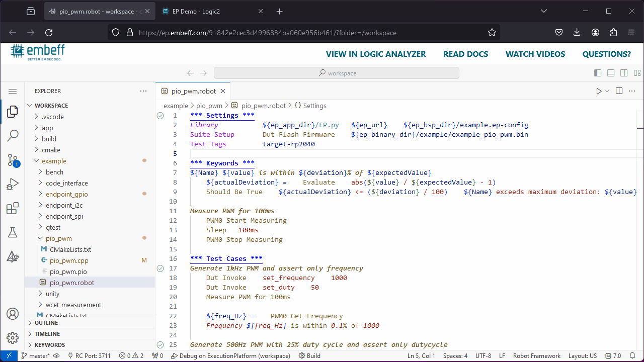The image size is (644, 362).
Task: Click the Build button in status bar
Action: click(309, 356)
